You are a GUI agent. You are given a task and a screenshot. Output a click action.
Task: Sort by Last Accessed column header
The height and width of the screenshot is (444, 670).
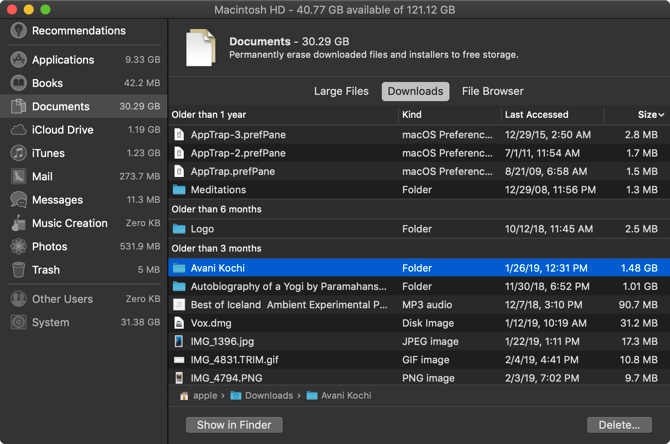coord(536,115)
